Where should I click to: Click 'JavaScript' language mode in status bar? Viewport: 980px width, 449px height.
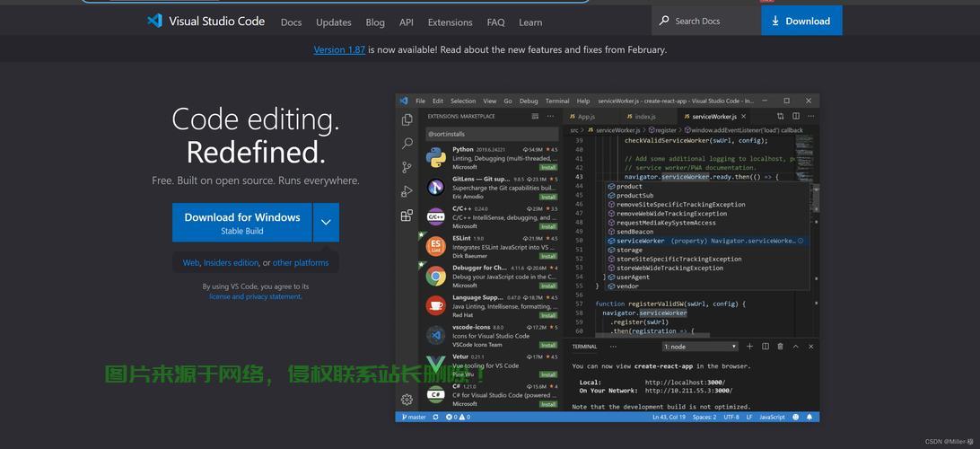(772, 417)
